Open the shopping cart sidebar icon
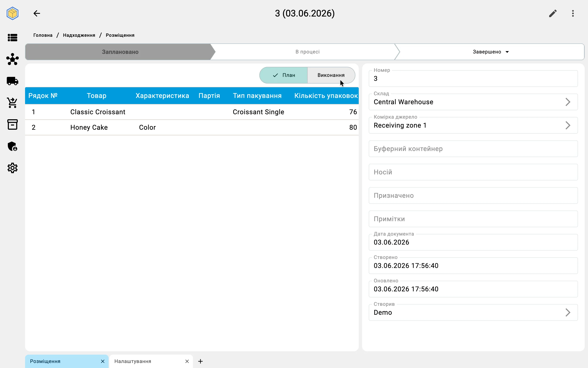 tap(12, 103)
